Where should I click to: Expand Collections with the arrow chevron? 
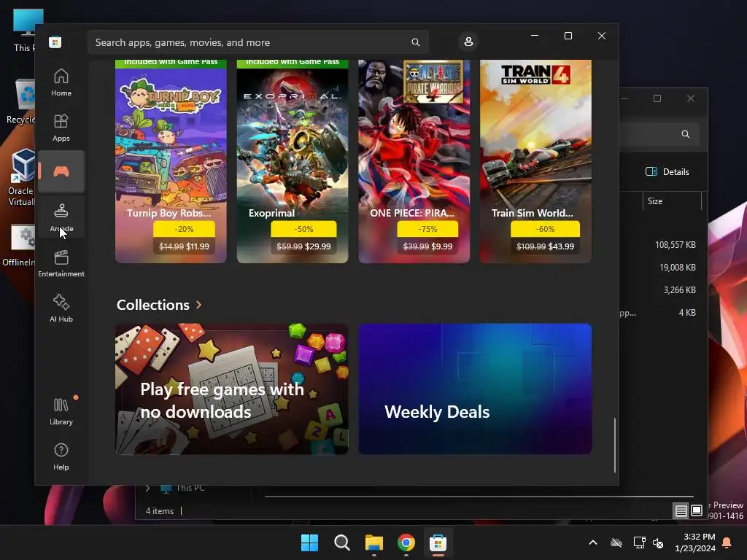(198, 305)
